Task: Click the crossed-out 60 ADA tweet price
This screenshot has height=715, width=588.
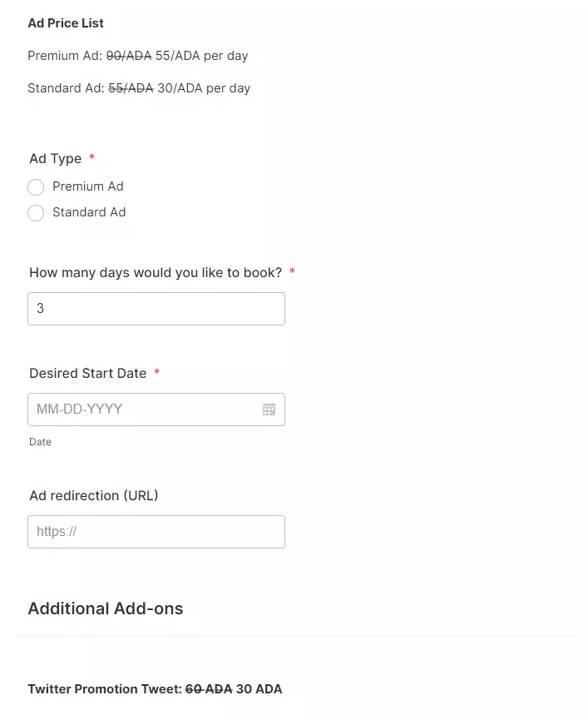Action: click(209, 689)
